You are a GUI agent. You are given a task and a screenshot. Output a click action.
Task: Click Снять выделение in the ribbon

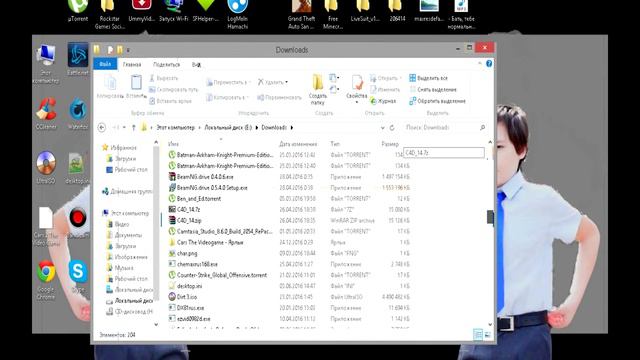pyautogui.click(x=433, y=89)
